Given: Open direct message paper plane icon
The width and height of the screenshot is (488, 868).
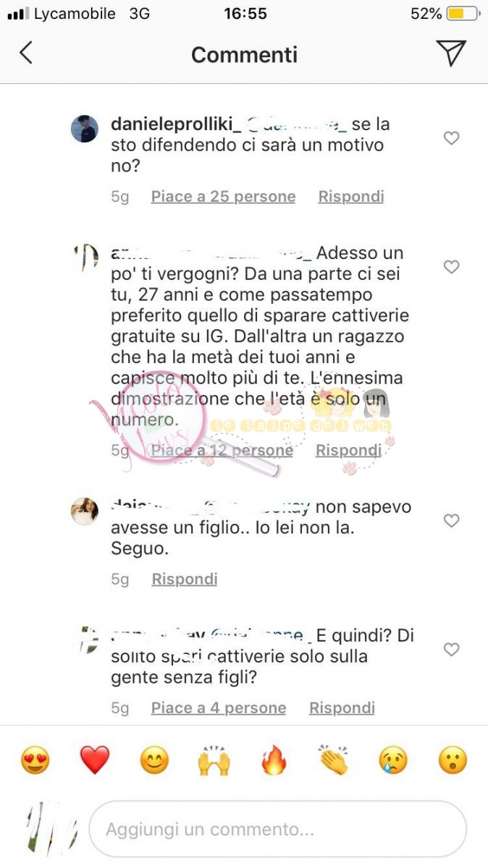Looking at the screenshot, I should coord(450,53).
